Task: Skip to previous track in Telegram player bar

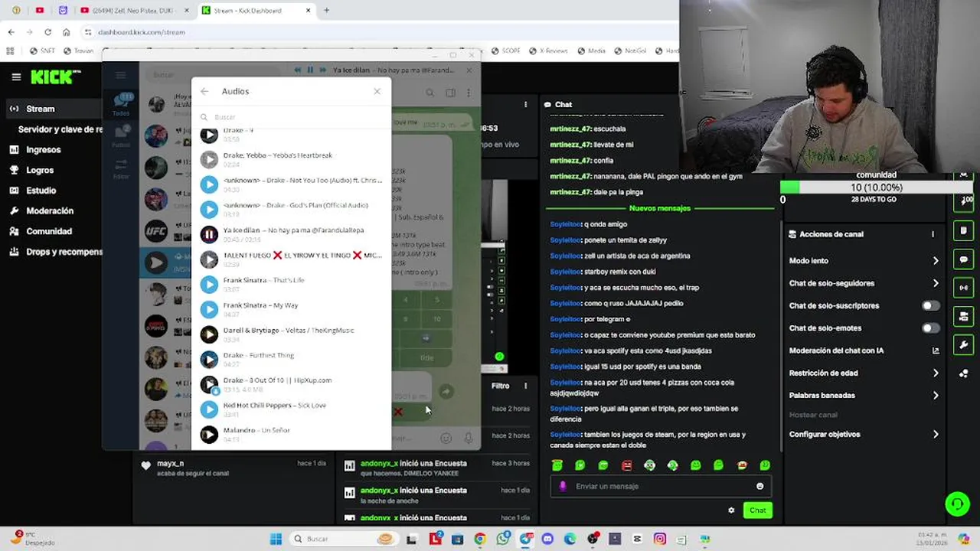Action: pos(298,70)
